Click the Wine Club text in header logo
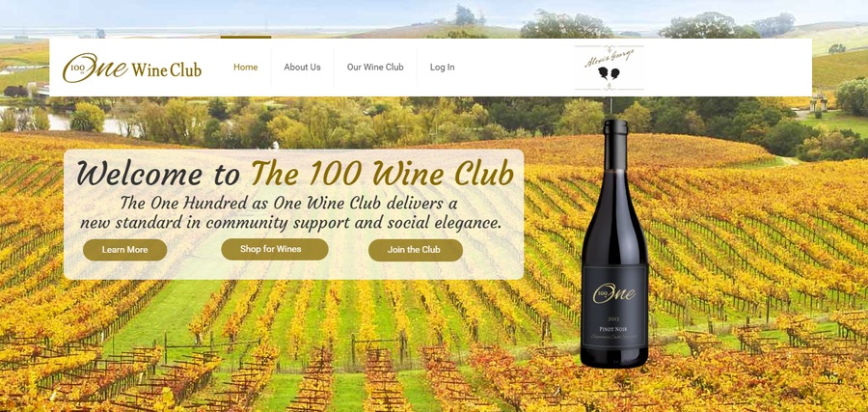 tap(167, 69)
